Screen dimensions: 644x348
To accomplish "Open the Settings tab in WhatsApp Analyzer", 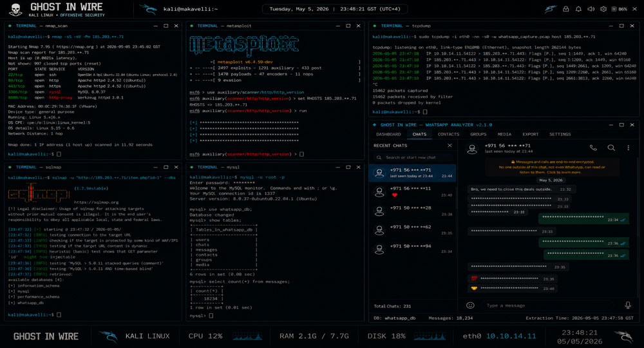I will pyautogui.click(x=560, y=134).
